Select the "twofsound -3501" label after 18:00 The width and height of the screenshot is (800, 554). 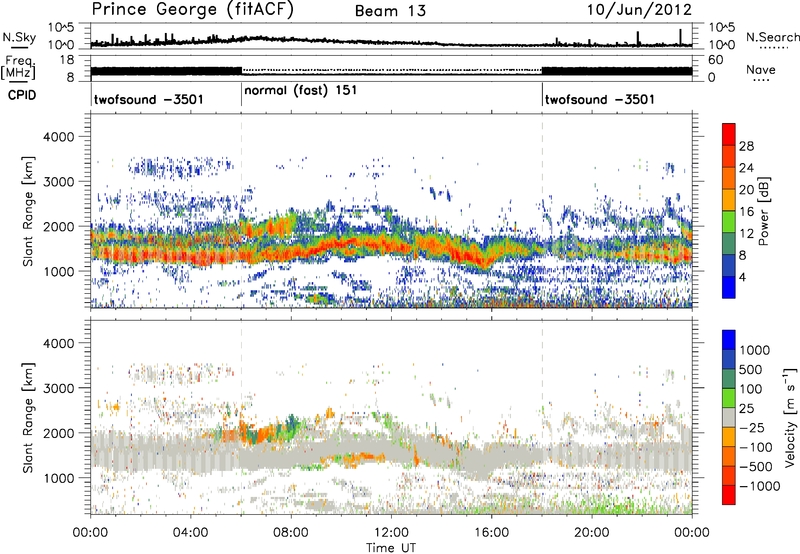click(x=599, y=99)
